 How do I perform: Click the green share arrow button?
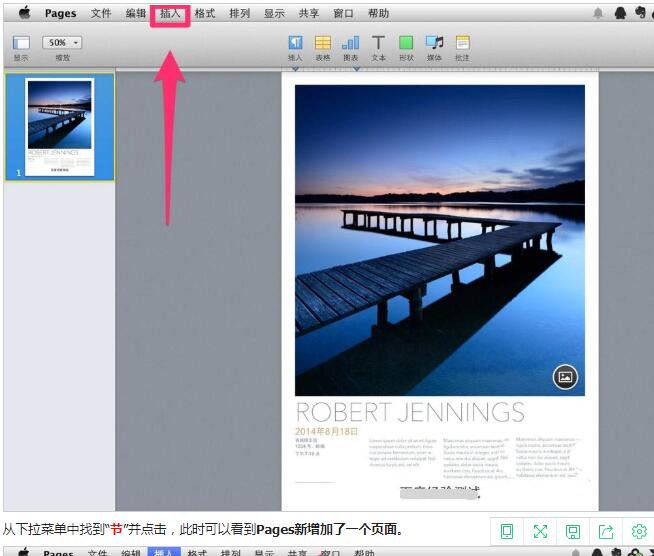pos(606,531)
